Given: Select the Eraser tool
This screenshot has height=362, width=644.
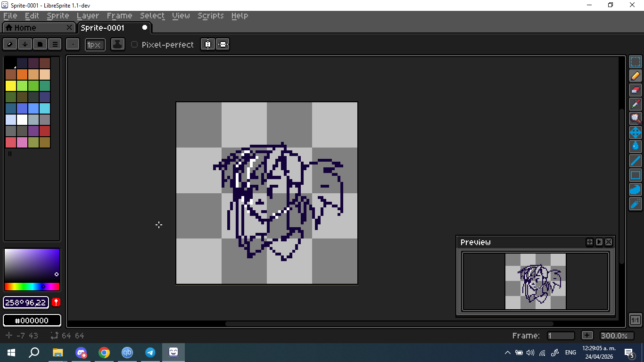Looking at the screenshot, I should [x=636, y=90].
